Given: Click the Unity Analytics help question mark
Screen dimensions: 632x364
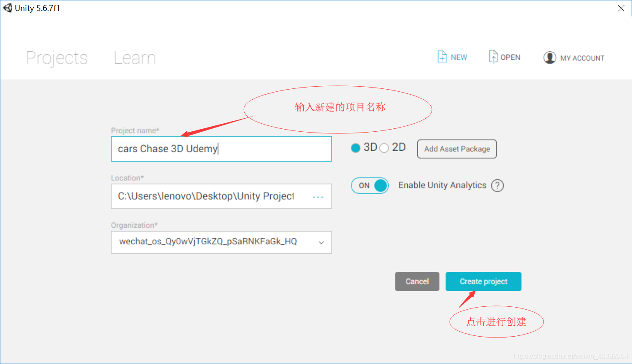Looking at the screenshot, I should (x=497, y=186).
